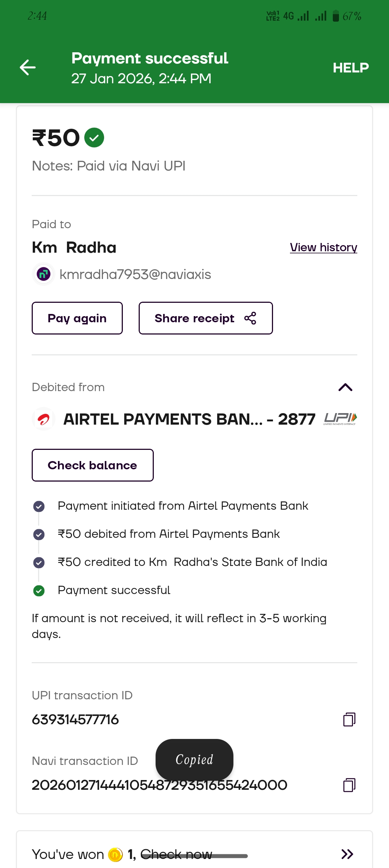Tap the Payment initiated step checkmark
This screenshot has height=868, width=389.
pyautogui.click(x=39, y=506)
